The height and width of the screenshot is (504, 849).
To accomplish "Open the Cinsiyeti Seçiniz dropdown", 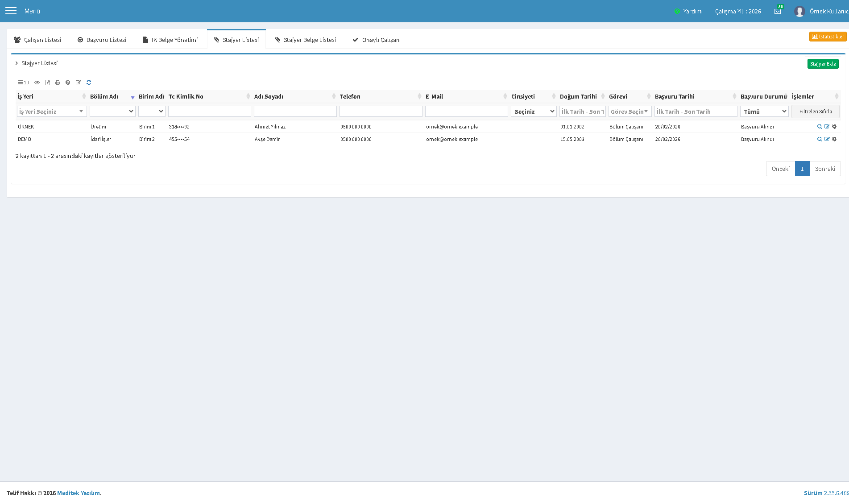I will coord(534,112).
